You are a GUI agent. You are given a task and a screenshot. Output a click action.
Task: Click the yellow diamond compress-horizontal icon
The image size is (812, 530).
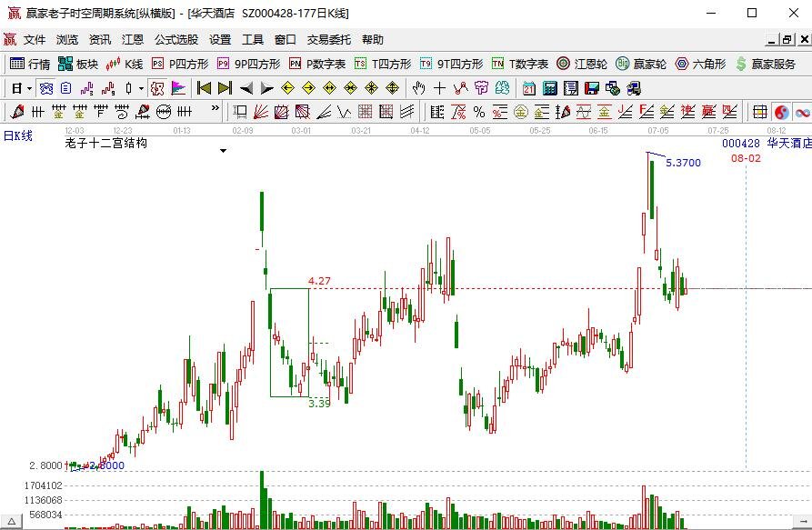click(351, 88)
